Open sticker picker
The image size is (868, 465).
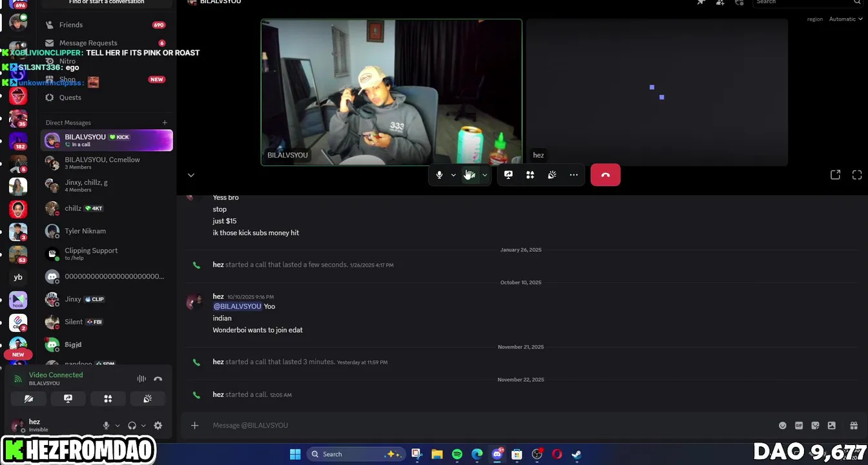pos(815,426)
